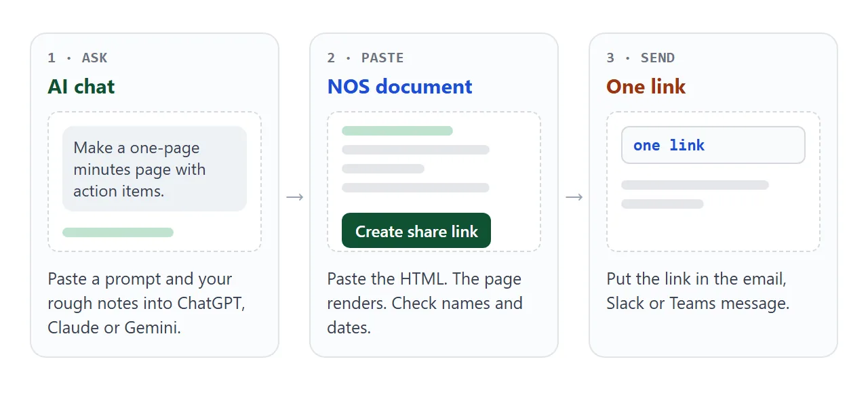Click the "3 · SEND" step label
The image size is (868, 393).
(x=641, y=58)
